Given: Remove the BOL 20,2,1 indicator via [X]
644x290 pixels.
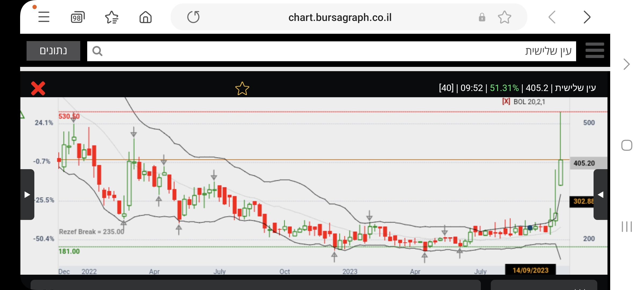Looking at the screenshot, I should coord(506,102).
